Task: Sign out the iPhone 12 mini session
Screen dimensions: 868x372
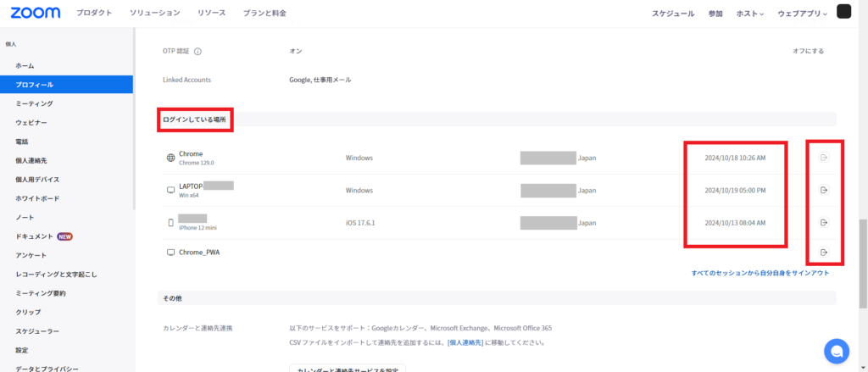Action: 823,222
